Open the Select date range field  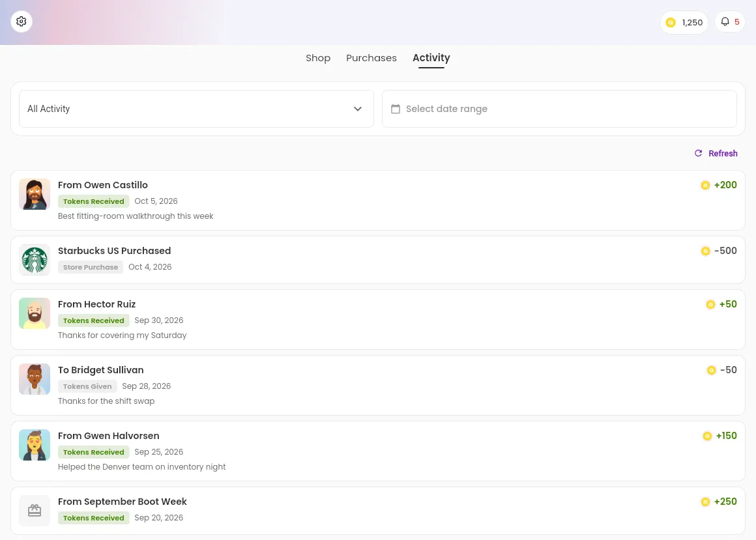[559, 109]
